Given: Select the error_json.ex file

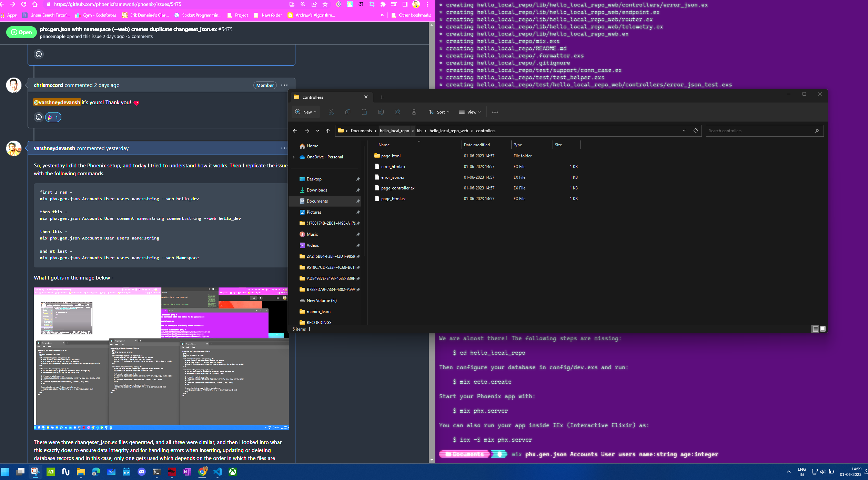Looking at the screenshot, I should (x=392, y=177).
